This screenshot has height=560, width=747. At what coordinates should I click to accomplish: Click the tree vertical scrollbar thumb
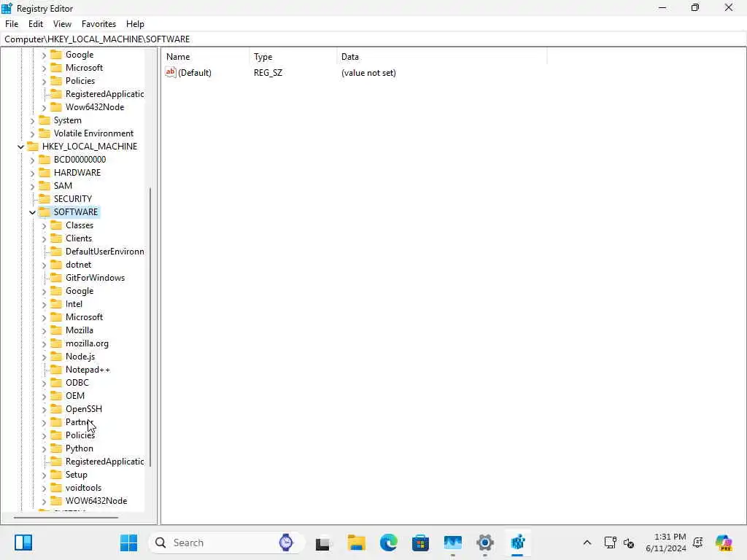coord(150,327)
